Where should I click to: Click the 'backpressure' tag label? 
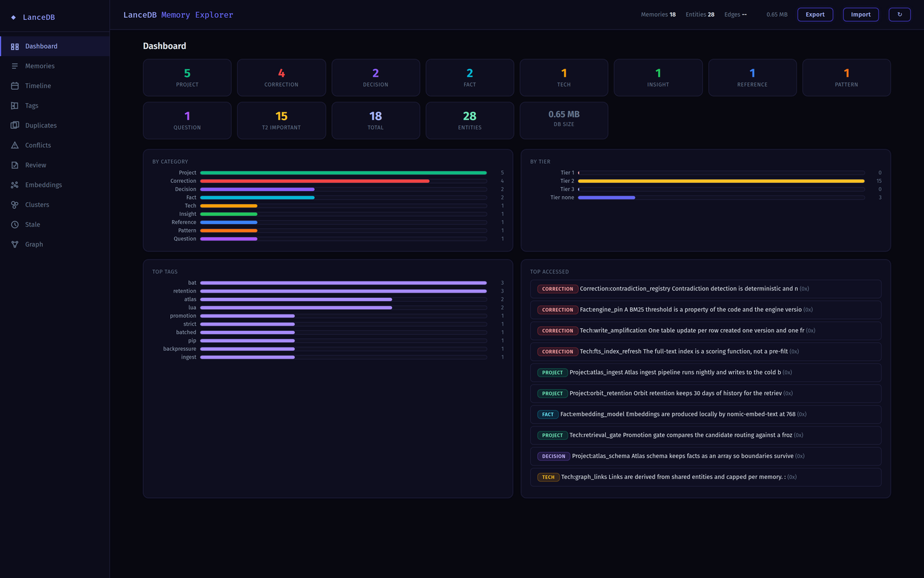click(x=180, y=349)
